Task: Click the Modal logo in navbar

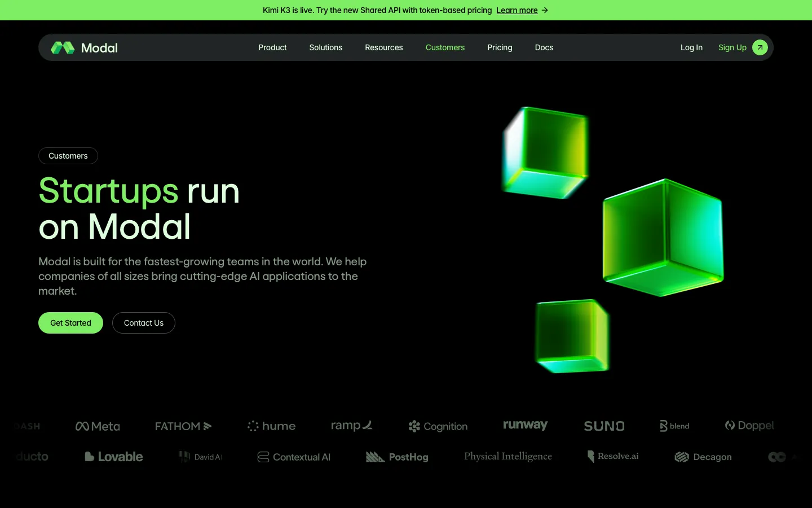Action: click(84, 48)
